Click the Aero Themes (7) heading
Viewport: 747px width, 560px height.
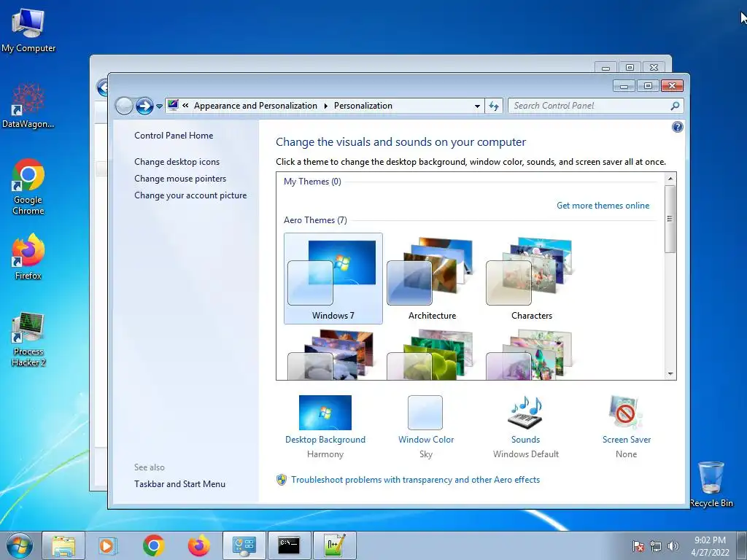315,220
